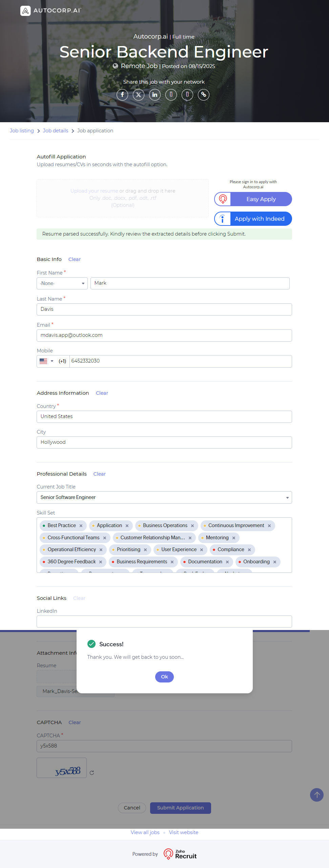
Task: Click the LinkedIn share icon
Action: tap(155, 95)
